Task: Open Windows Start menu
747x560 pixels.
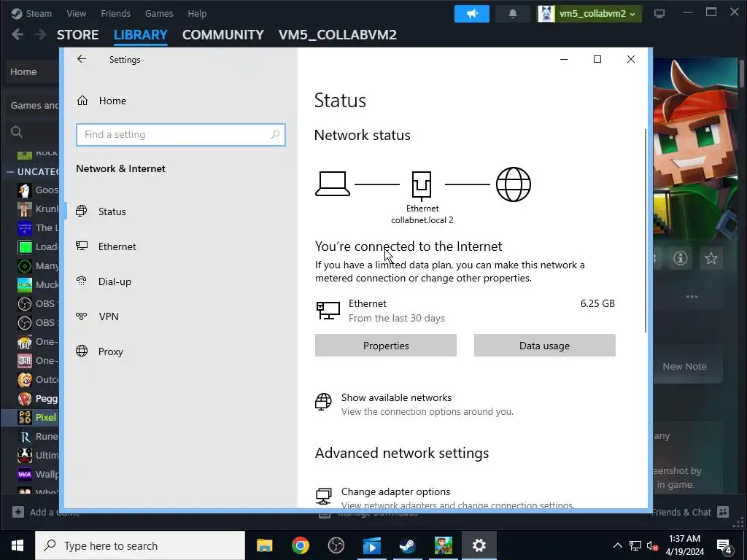Action: click(18, 545)
